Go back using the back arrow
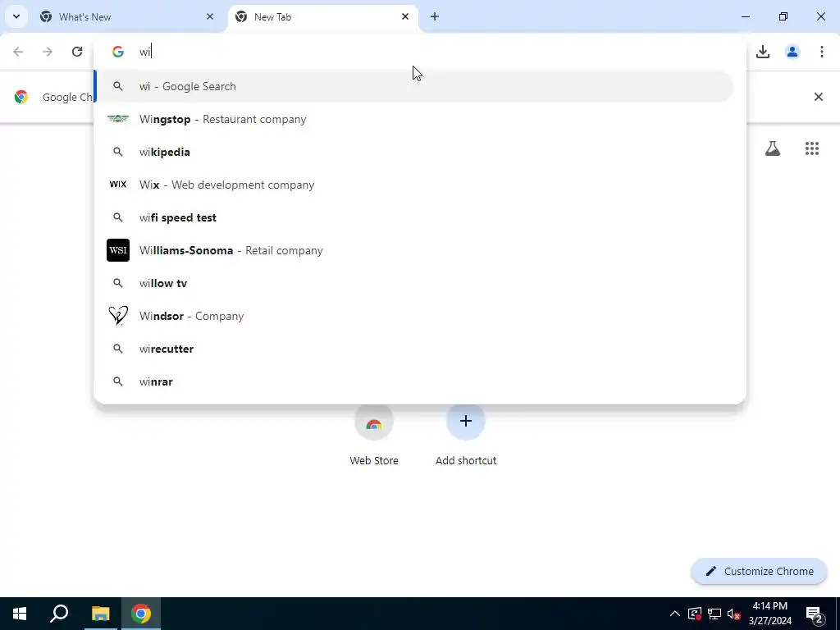This screenshot has height=630, width=840. (18, 52)
